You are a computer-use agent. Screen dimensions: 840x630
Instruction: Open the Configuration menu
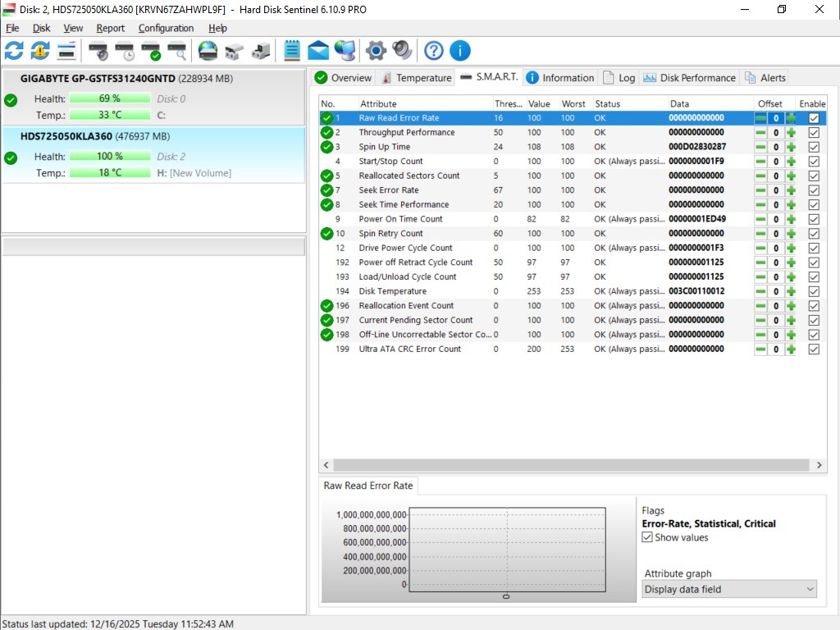[166, 28]
